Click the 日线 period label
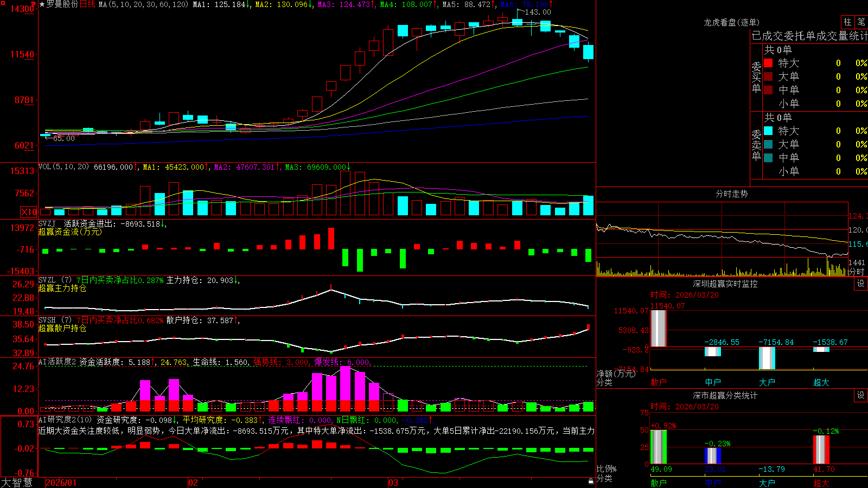The height and width of the screenshot is (488, 868). coord(87,4)
